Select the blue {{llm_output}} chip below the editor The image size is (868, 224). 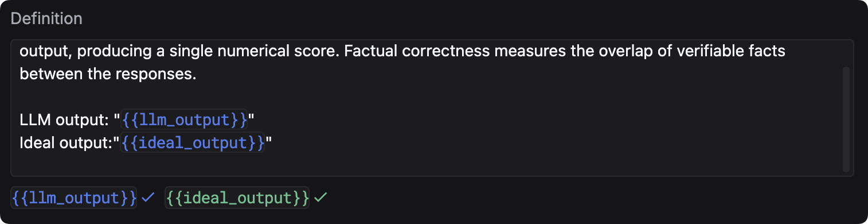pos(74,198)
